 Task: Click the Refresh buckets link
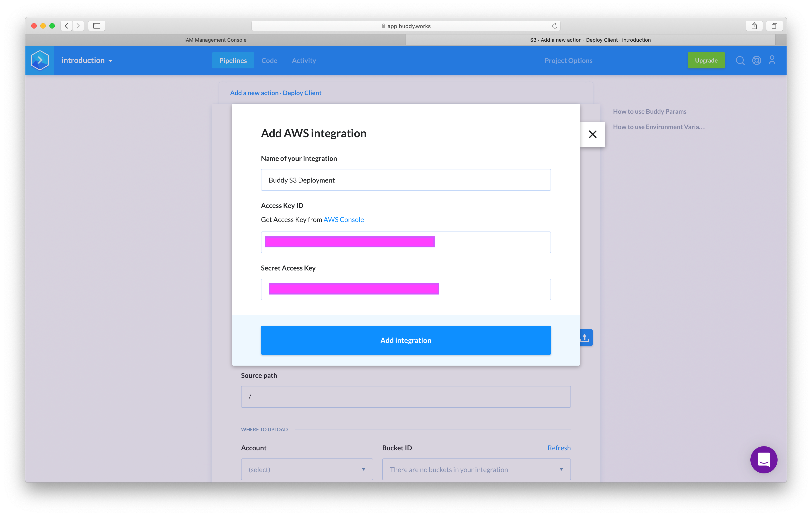coord(559,448)
